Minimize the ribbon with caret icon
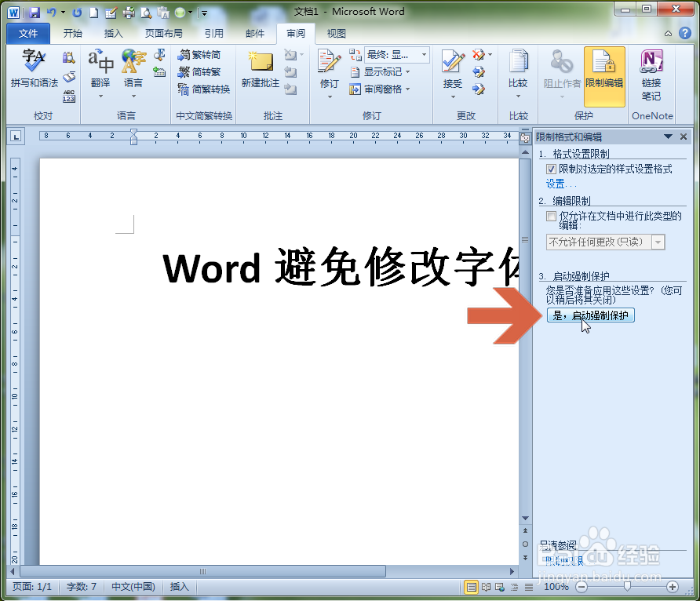 click(x=668, y=34)
